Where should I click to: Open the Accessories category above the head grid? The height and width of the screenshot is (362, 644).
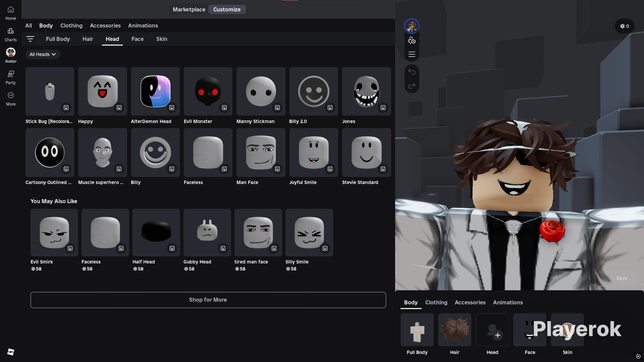coord(105,26)
